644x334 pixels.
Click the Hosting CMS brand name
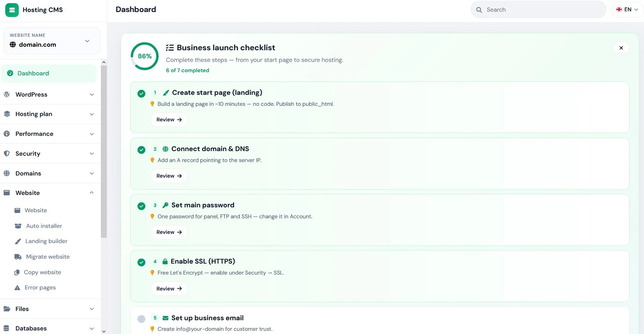tap(43, 10)
